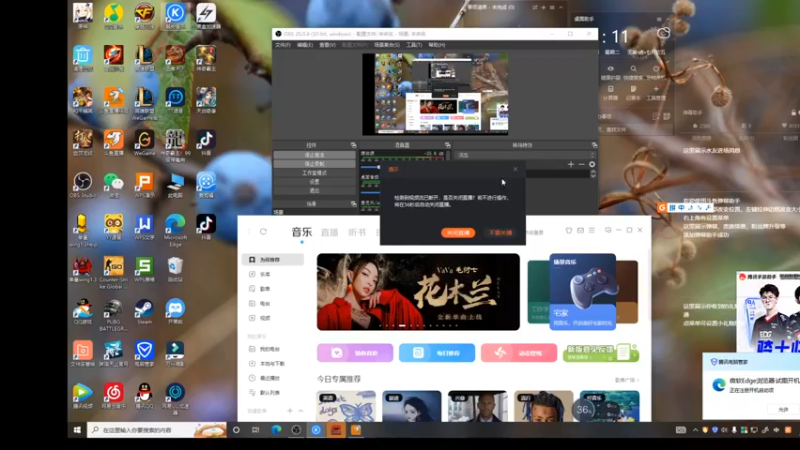
Task: Launch the QQ Music desktop icon
Action: click(x=113, y=13)
